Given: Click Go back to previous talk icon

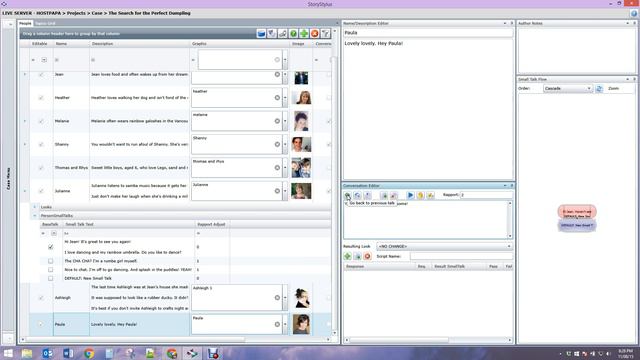Looking at the screenshot, I should coord(347,196).
